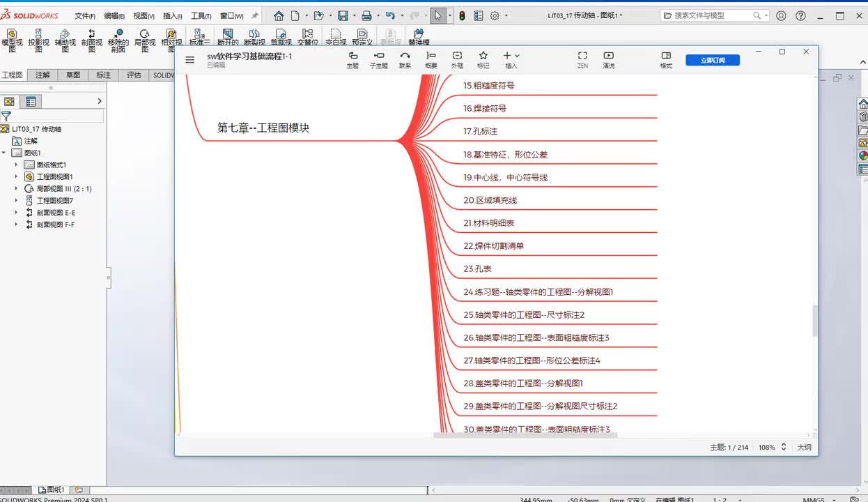
Task: Enter ZEN mode in mind map
Action: [x=582, y=60]
